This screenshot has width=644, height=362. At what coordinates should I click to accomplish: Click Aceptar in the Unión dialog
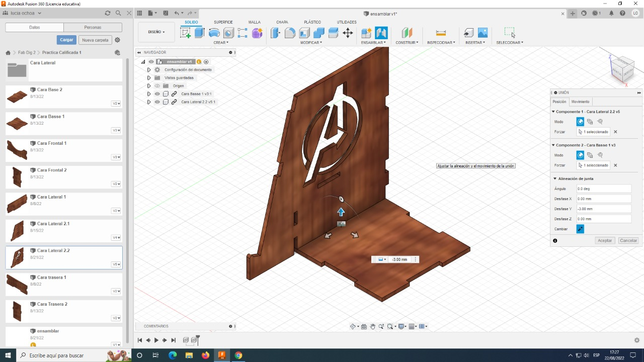point(605,241)
